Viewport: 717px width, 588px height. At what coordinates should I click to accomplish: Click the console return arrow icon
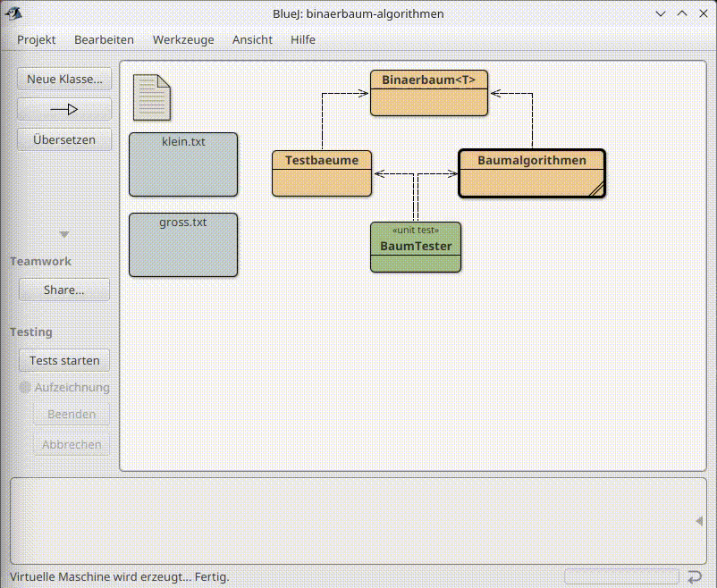pos(695,576)
